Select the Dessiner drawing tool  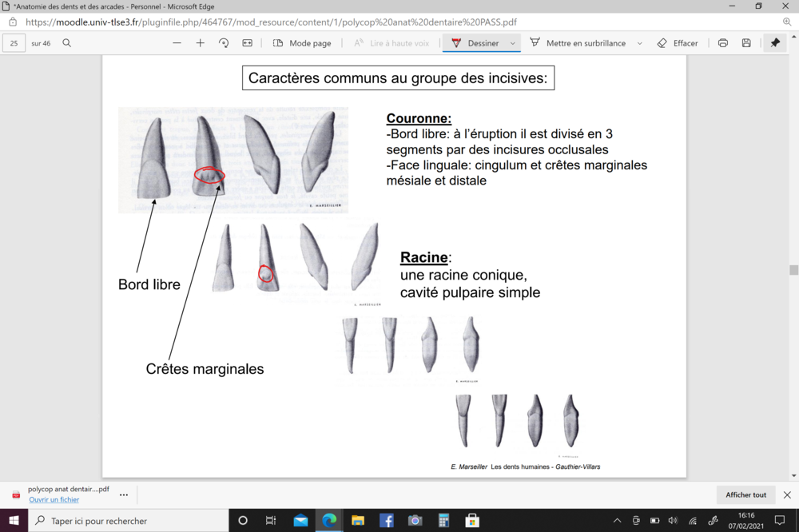pyautogui.click(x=476, y=43)
